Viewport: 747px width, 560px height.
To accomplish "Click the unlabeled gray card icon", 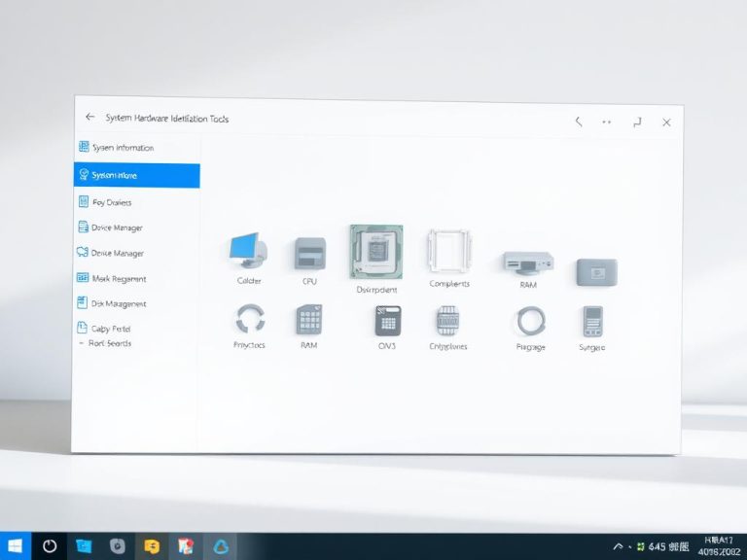I will click(596, 272).
